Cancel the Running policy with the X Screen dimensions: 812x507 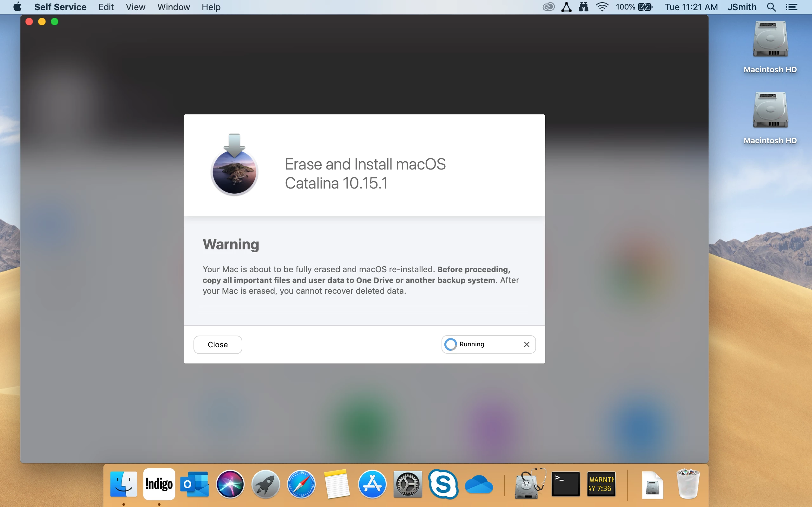click(527, 344)
